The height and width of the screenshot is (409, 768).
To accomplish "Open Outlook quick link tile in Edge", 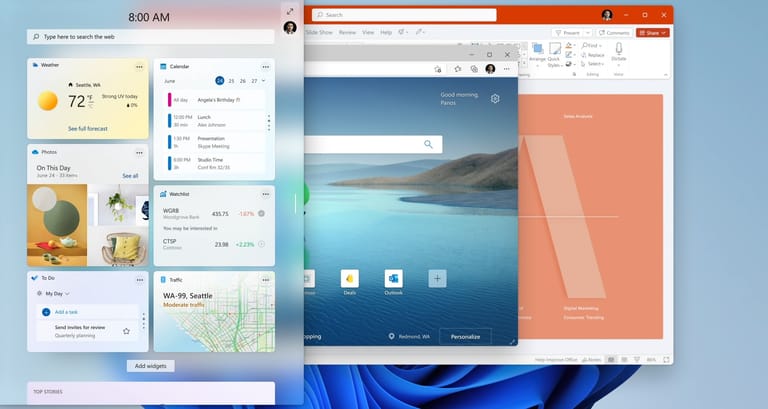I will click(394, 279).
